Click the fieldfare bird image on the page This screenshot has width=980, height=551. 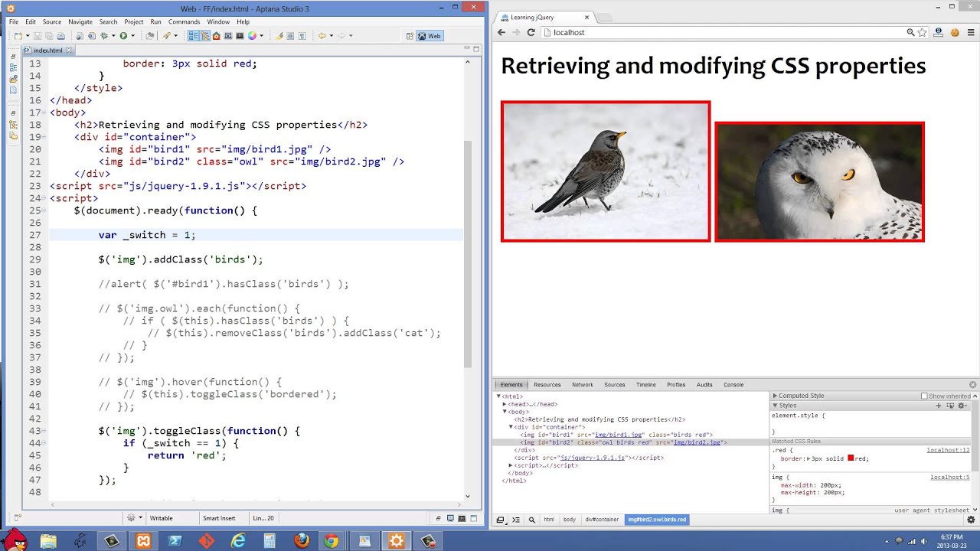(606, 171)
